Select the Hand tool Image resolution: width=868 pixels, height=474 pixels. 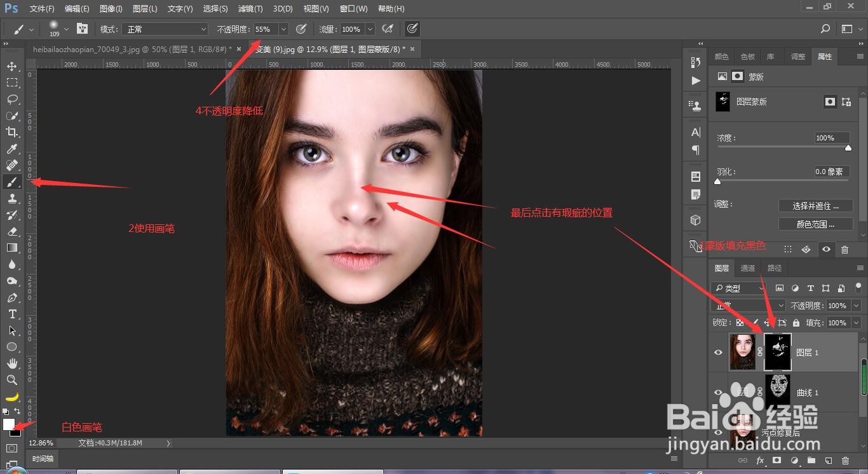pos(12,363)
